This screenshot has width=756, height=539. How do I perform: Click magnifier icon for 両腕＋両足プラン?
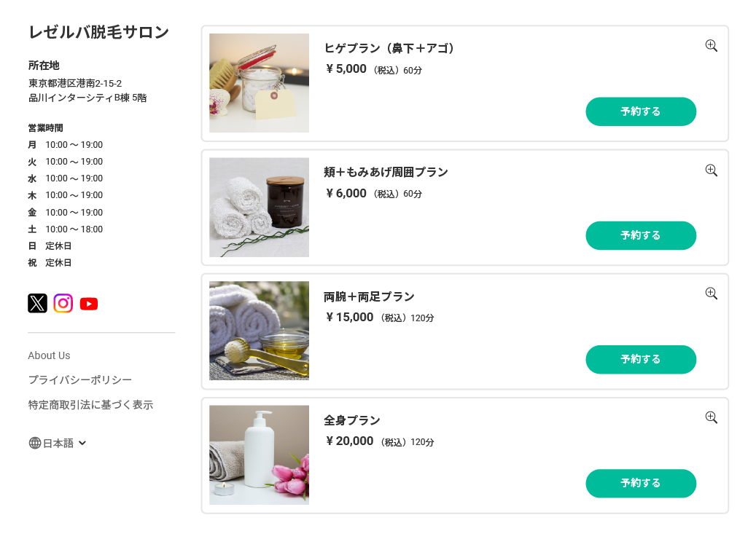pyautogui.click(x=712, y=294)
